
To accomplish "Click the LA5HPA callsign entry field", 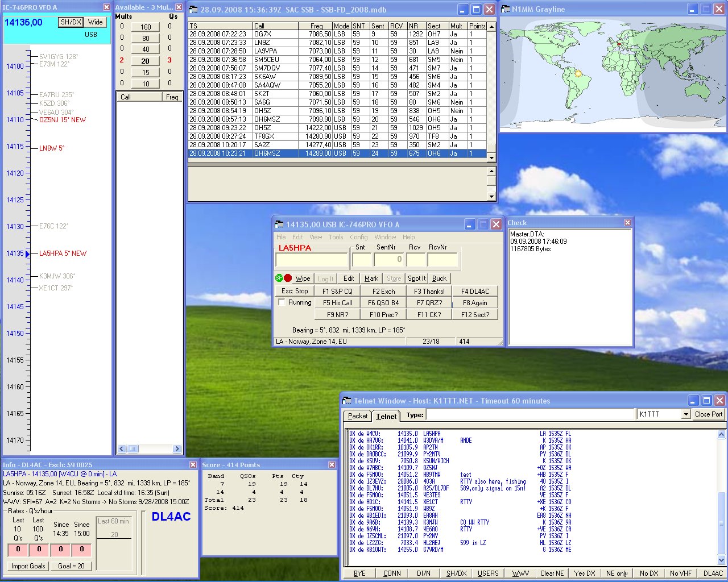I will (312, 260).
